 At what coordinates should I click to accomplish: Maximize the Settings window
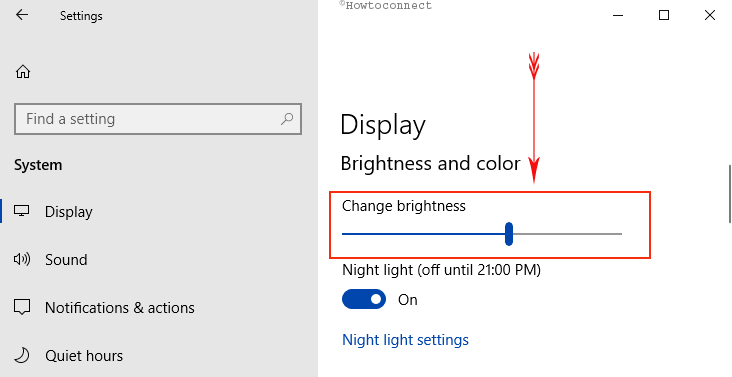pos(664,15)
